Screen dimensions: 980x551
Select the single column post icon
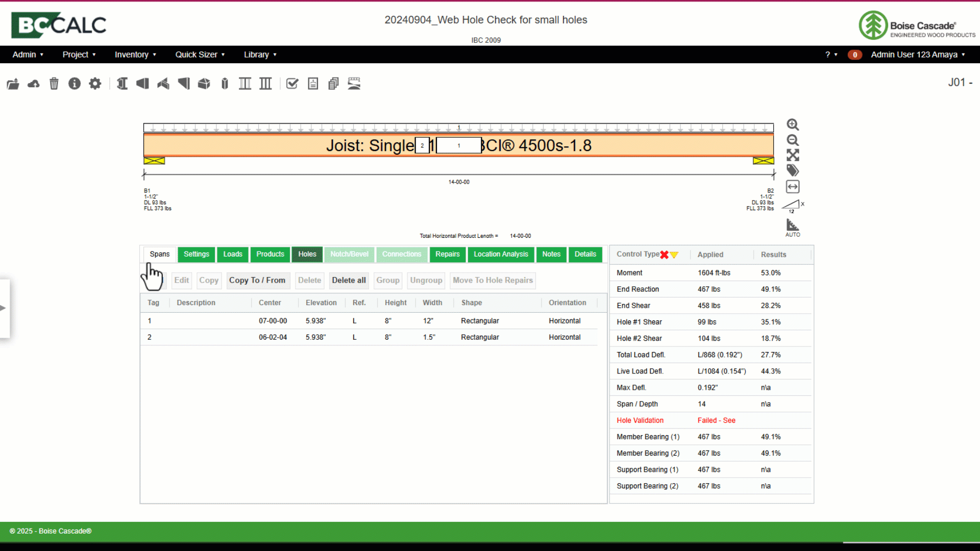(x=225, y=84)
